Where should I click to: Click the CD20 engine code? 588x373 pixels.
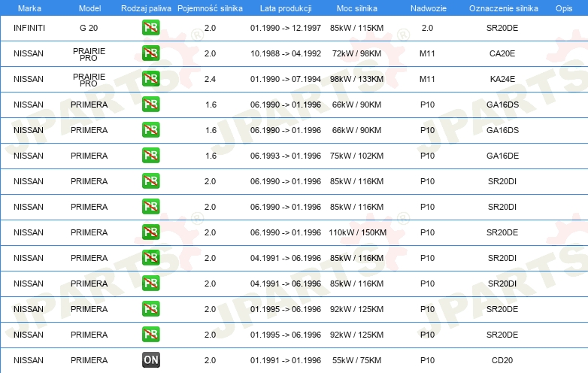click(502, 360)
